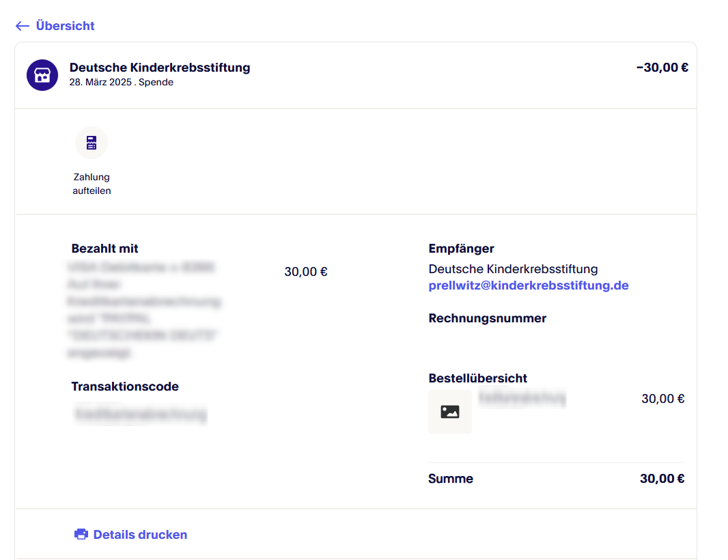Click the printer icon
Screen dimensions: 728x560
(81, 534)
